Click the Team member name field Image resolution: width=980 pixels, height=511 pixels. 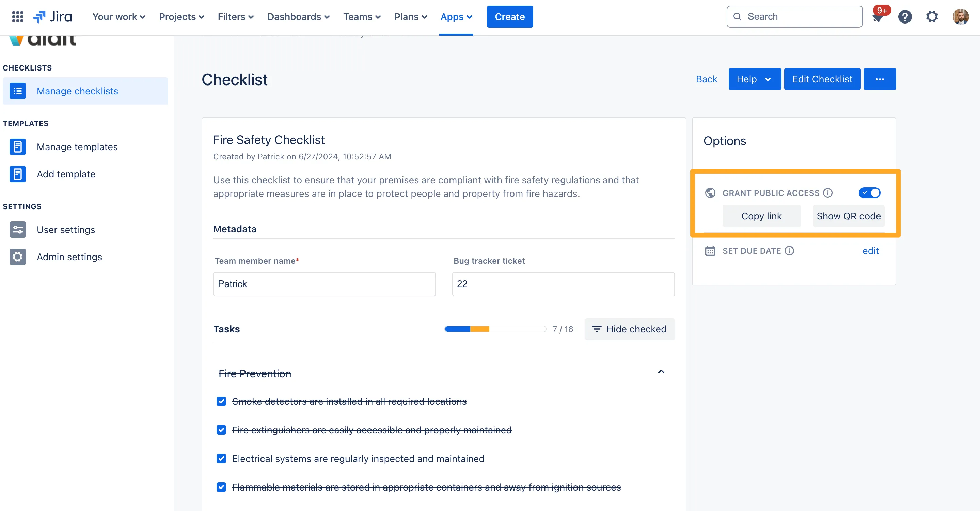[324, 284]
